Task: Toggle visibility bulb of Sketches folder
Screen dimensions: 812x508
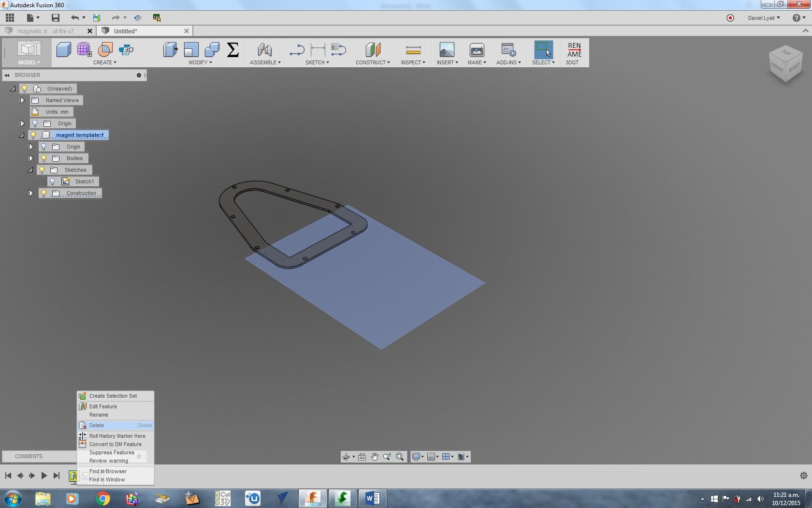Action: point(42,170)
